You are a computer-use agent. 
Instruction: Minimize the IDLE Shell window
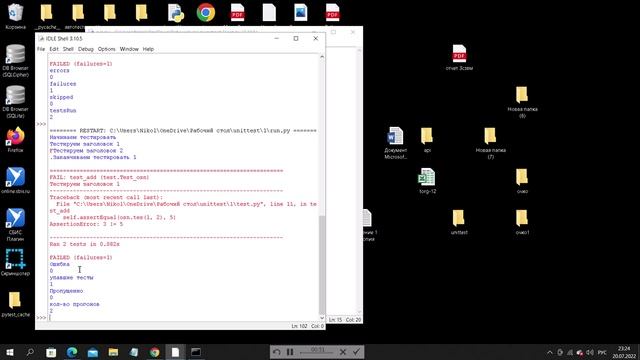[276, 38]
